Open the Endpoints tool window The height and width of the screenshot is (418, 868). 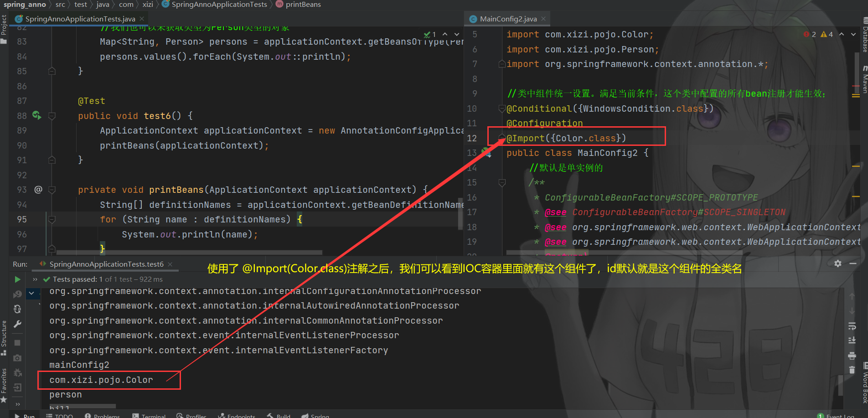coord(237,415)
